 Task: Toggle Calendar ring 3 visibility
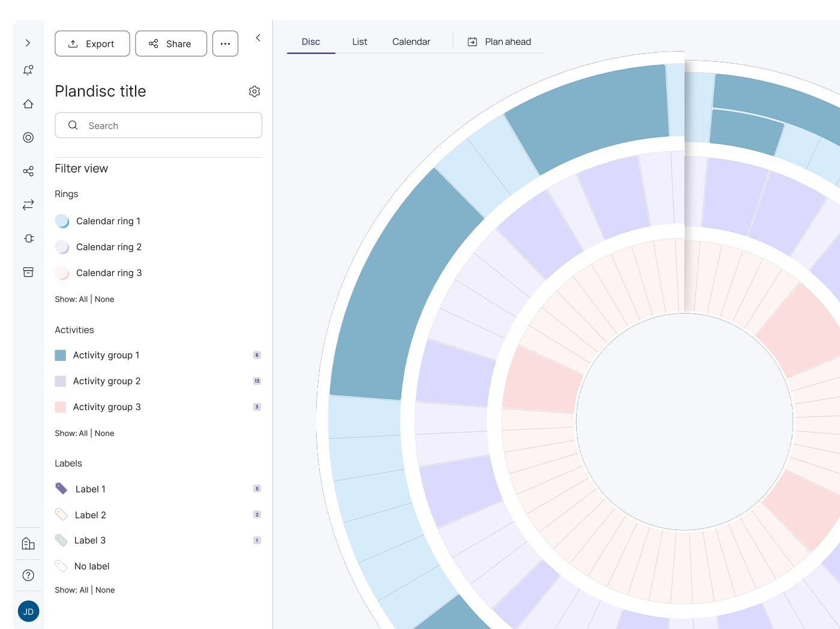[x=62, y=272]
